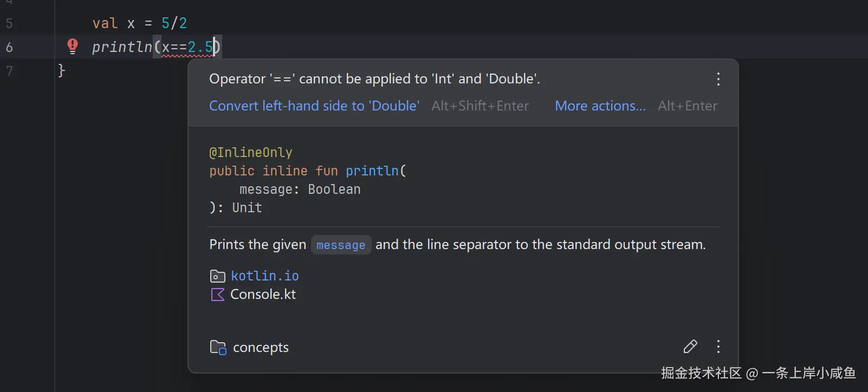Open the three-dot menu beside the error message
Screen dimensions: 868x392
(718, 80)
